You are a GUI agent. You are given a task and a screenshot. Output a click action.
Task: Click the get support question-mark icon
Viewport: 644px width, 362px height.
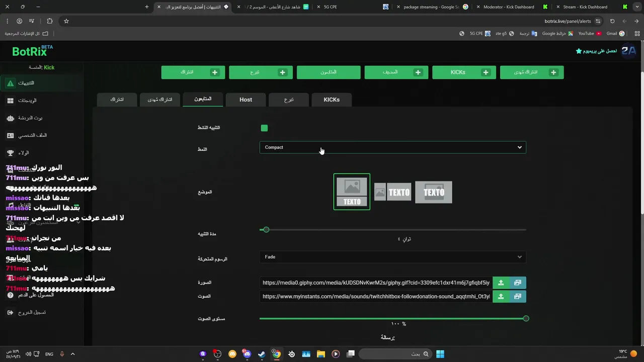[10, 295]
